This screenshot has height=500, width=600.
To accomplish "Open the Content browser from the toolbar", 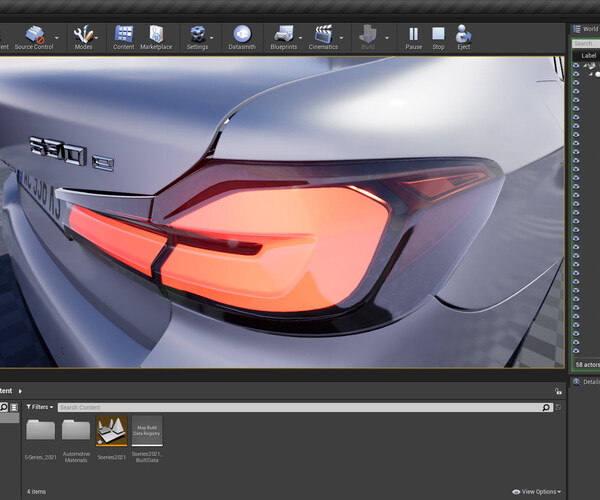I will point(124,37).
